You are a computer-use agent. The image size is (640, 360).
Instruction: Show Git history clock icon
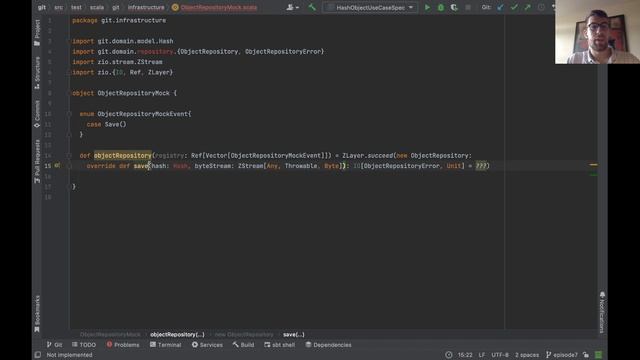[541, 7]
